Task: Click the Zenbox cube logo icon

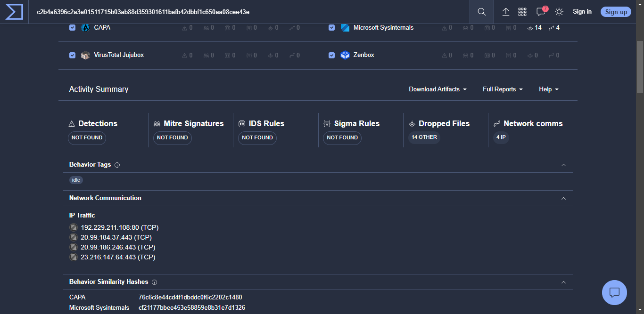Action: pyautogui.click(x=345, y=55)
